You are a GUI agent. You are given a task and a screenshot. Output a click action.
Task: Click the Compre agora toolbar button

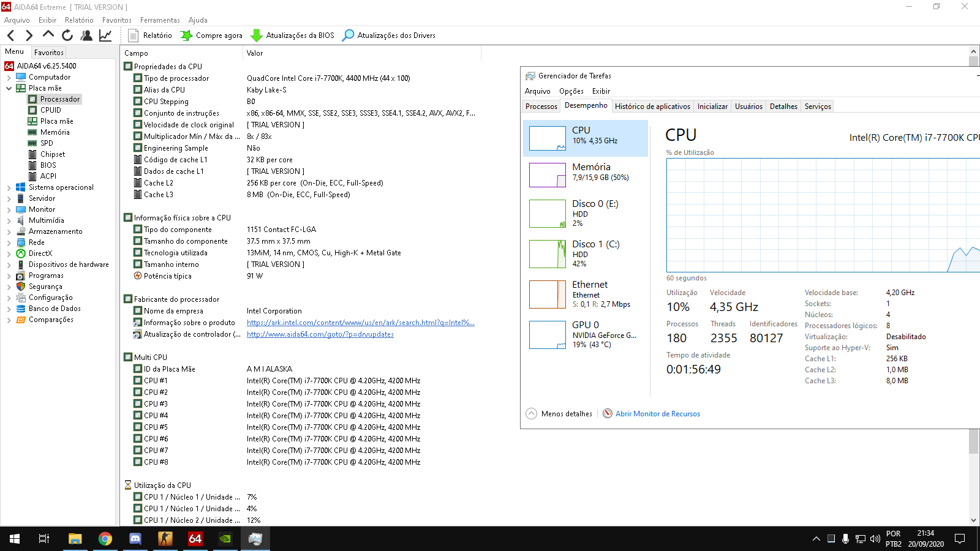click(211, 36)
